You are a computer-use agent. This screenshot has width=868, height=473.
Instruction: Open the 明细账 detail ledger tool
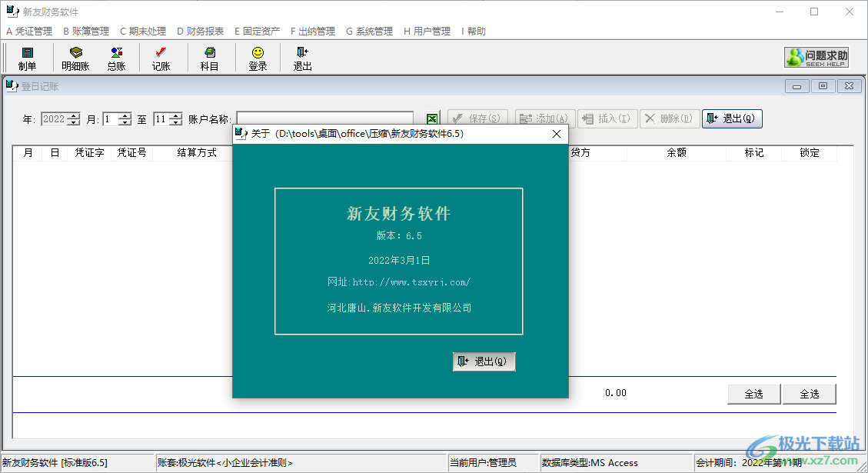tap(75, 58)
